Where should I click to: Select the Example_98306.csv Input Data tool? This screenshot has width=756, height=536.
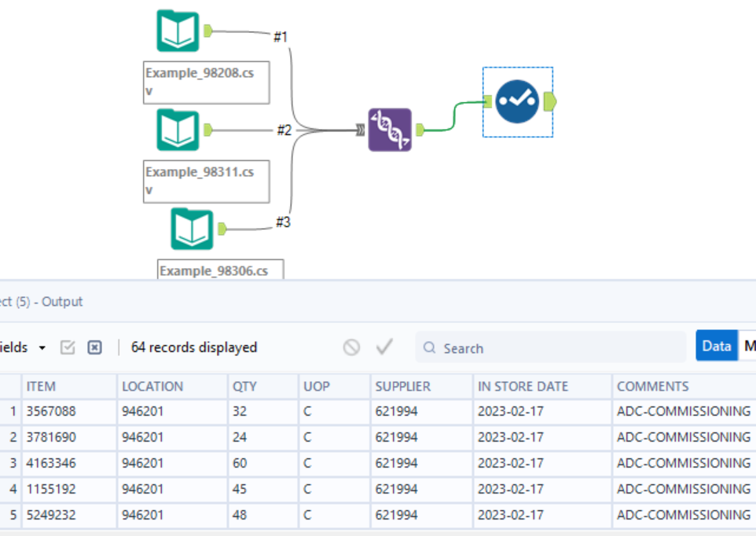coord(193,229)
